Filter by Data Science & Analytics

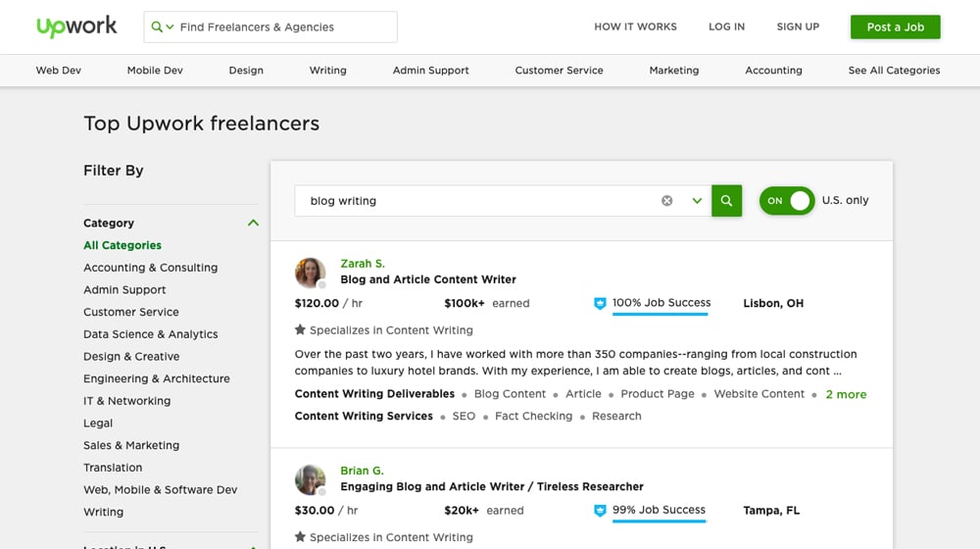tap(151, 334)
